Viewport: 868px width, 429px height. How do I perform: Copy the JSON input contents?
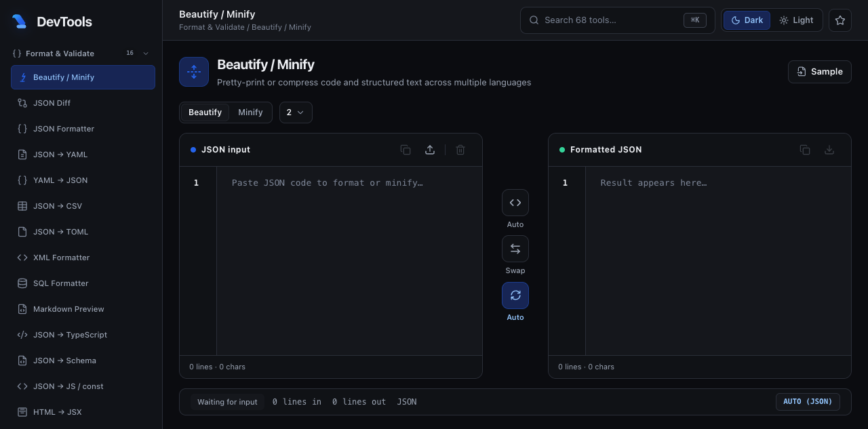click(406, 150)
